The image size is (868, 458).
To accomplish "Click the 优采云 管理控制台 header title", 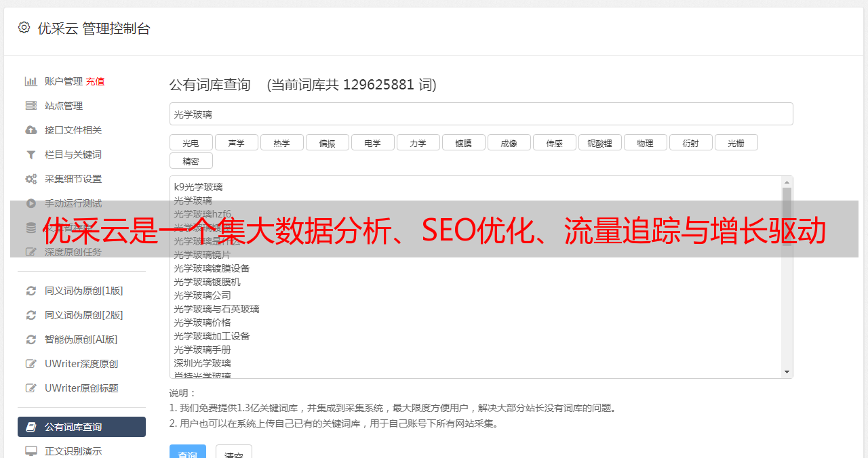I will [x=94, y=28].
